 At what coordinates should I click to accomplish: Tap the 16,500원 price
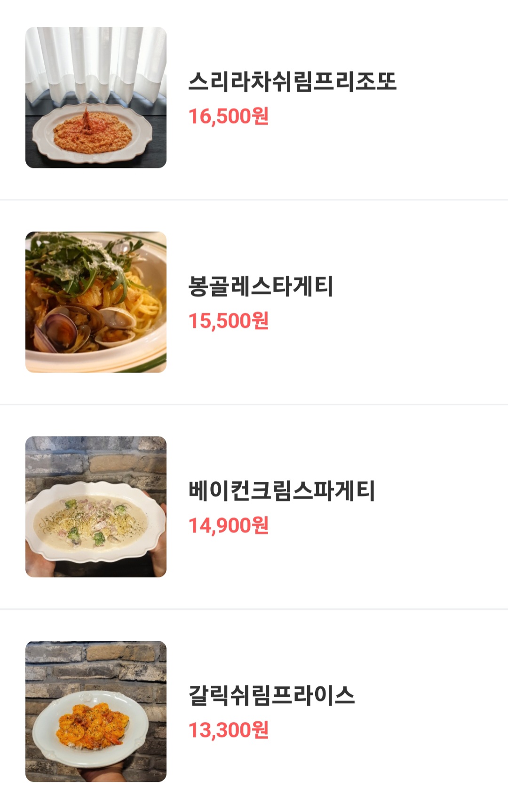(229, 116)
